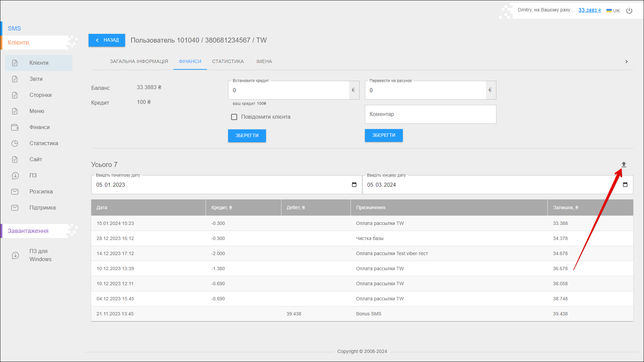Click the Назад back button
The image size is (644, 362).
[x=107, y=40]
